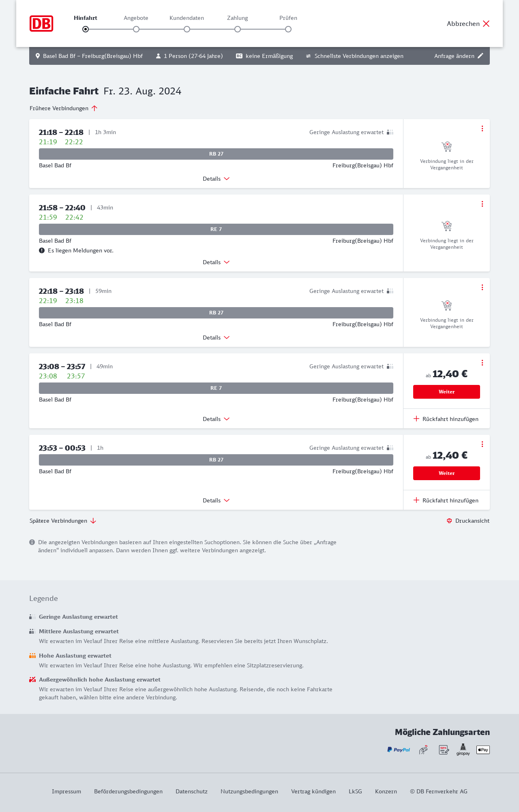Click the giropay payment icon
Screen dimensions: 519x812
click(463, 750)
